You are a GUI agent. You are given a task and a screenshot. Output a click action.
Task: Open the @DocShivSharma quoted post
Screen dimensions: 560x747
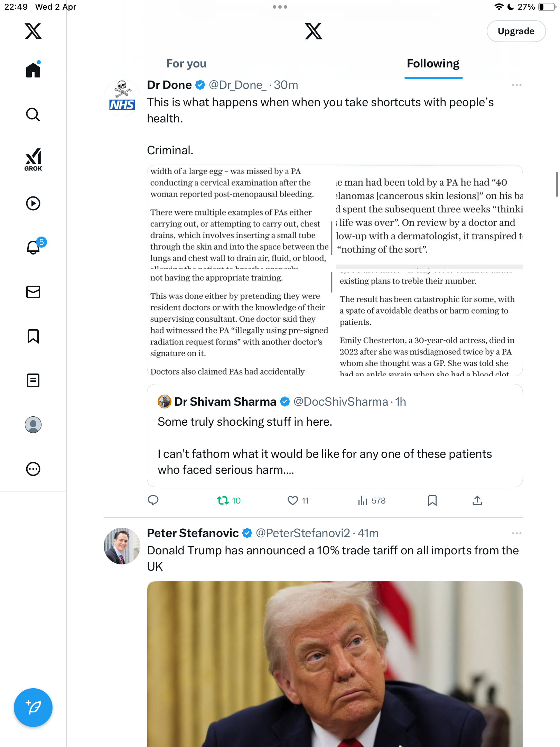[x=335, y=435]
